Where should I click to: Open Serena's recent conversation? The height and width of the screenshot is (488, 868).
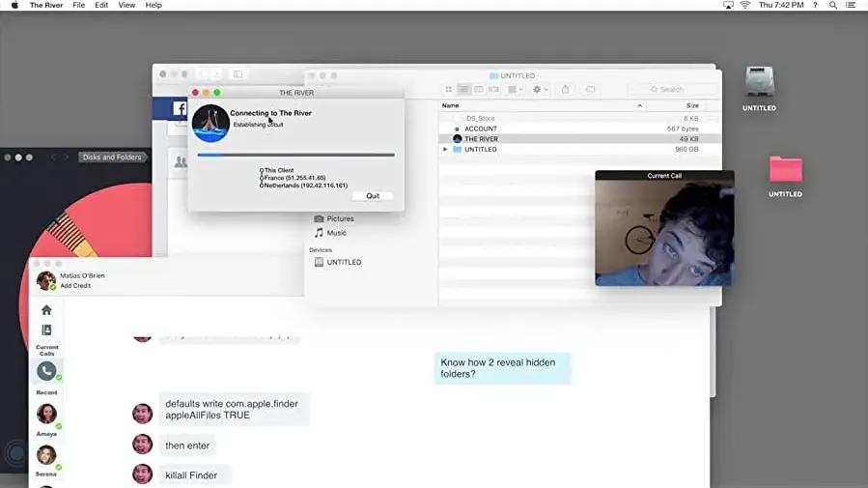pyautogui.click(x=47, y=455)
